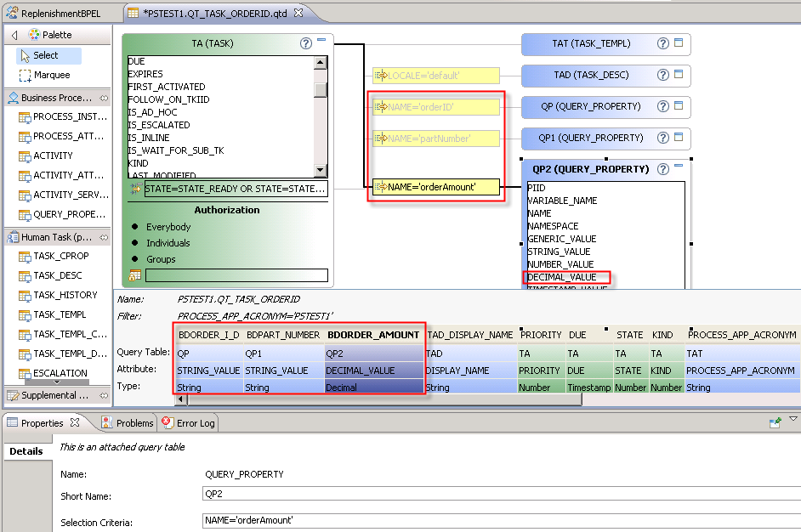
Task: Maximize the QP (QUERY_PROPERTY) table box
Action: click(679, 105)
